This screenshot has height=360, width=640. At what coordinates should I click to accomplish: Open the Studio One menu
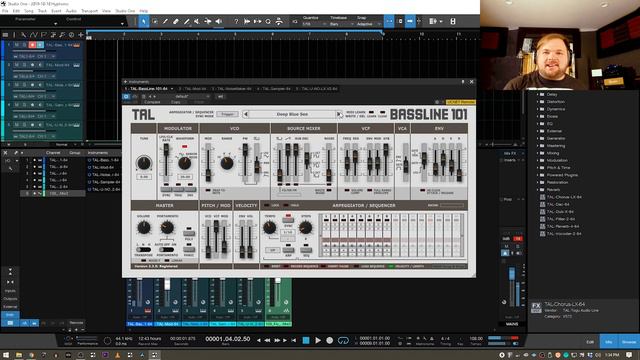pyautogui.click(x=125, y=11)
